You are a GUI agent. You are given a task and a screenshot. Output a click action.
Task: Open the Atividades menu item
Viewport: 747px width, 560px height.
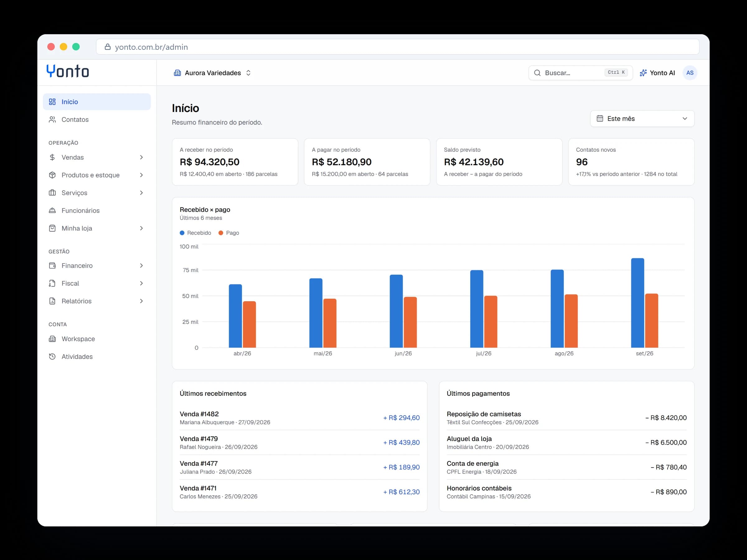click(97, 357)
